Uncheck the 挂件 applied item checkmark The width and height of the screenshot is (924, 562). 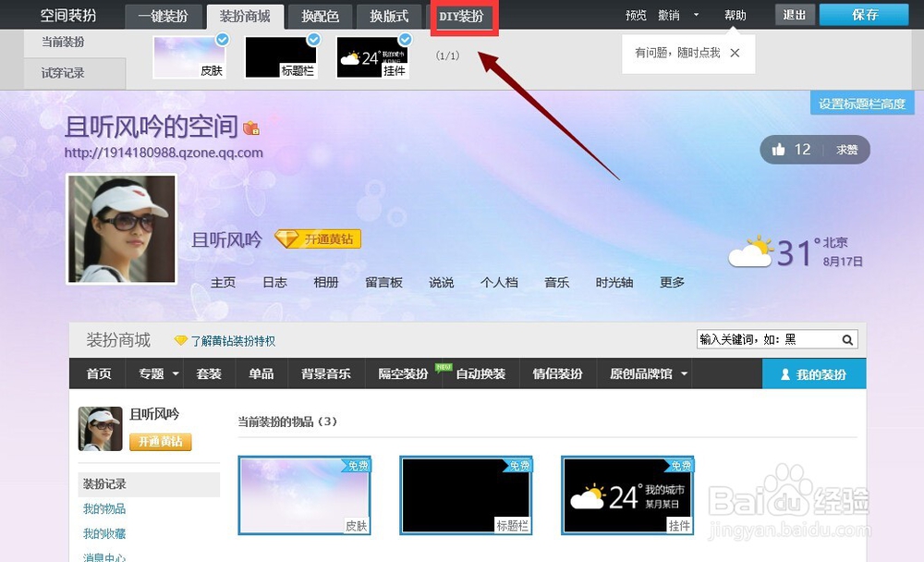[x=406, y=40]
